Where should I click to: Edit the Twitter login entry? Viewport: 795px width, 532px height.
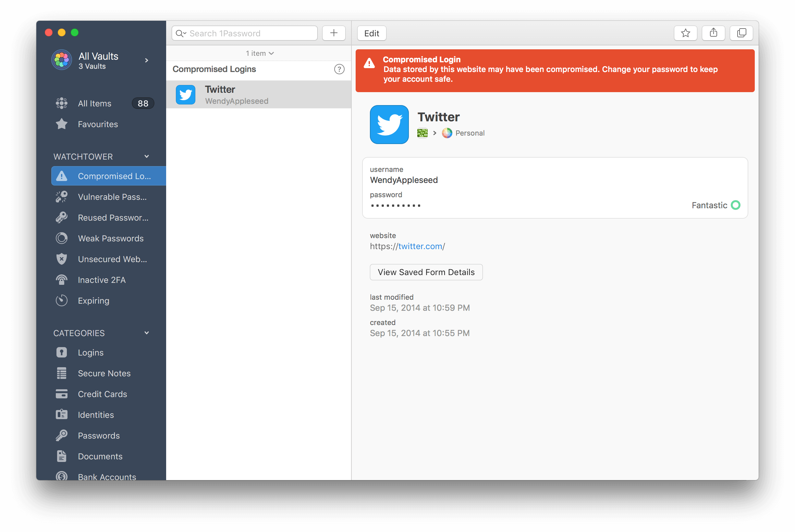[371, 33]
